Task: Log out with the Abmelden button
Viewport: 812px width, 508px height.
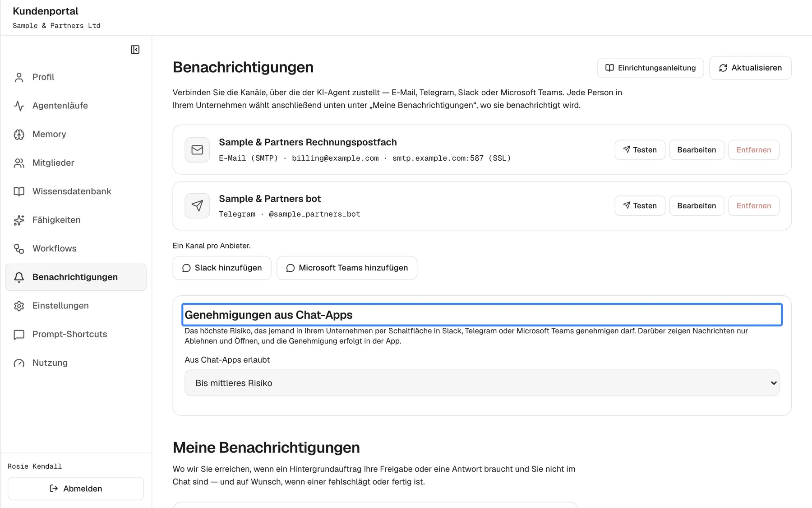Action: (x=76, y=489)
